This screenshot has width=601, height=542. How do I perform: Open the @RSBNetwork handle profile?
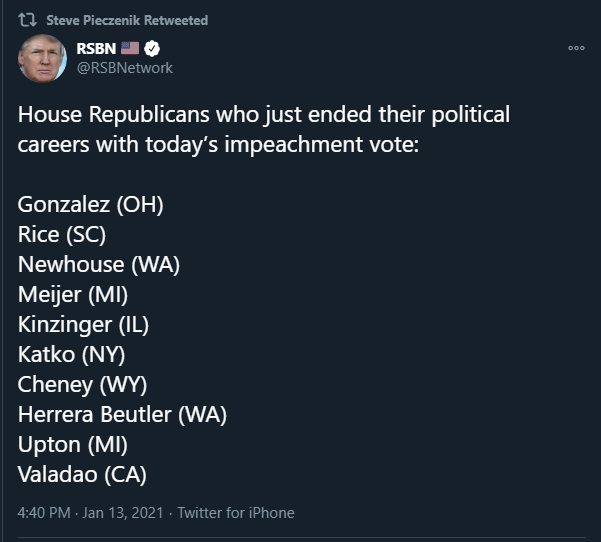click(124, 68)
